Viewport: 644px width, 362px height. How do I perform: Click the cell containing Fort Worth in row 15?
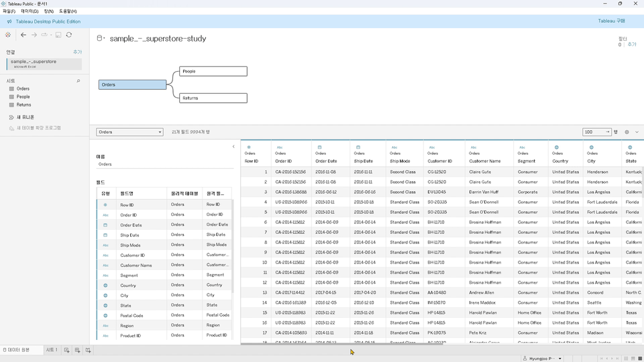pos(602,313)
